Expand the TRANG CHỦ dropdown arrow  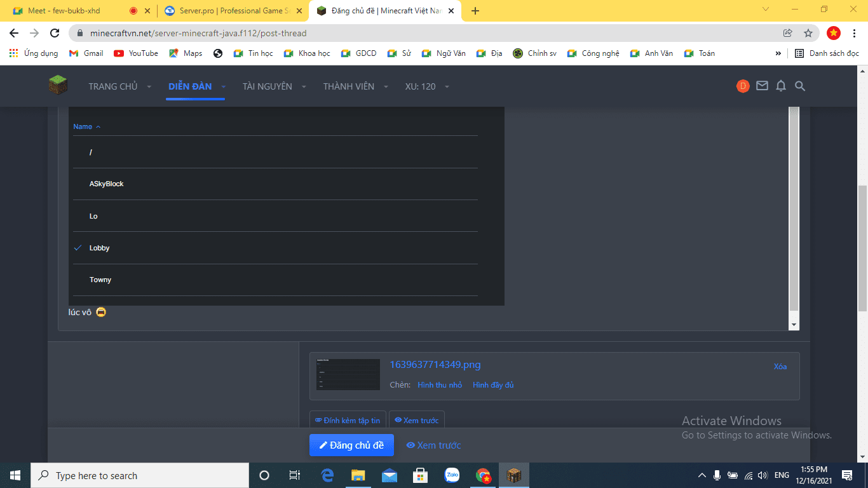(x=149, y=86)
